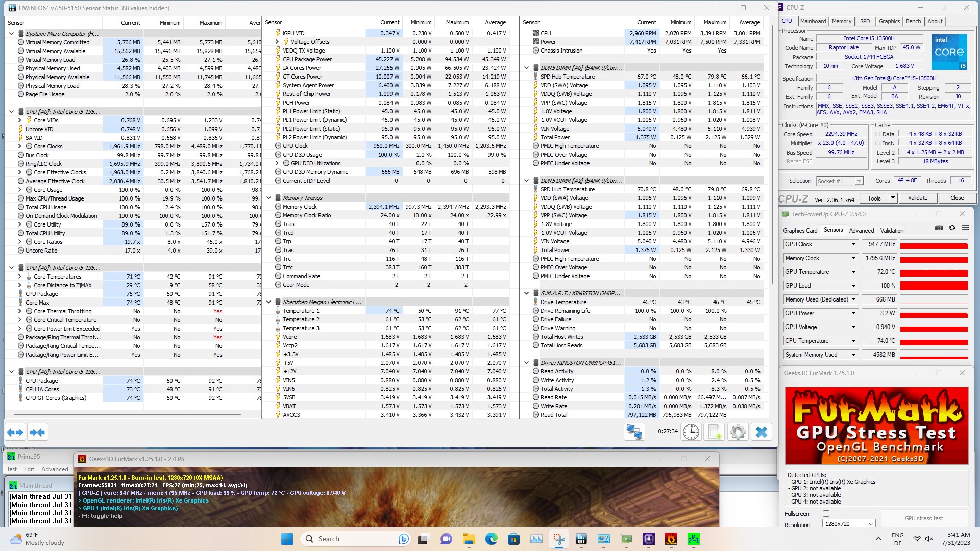Open File Explorer from taskbar
The width and height of the screenshot is (980, 551).
469,539
